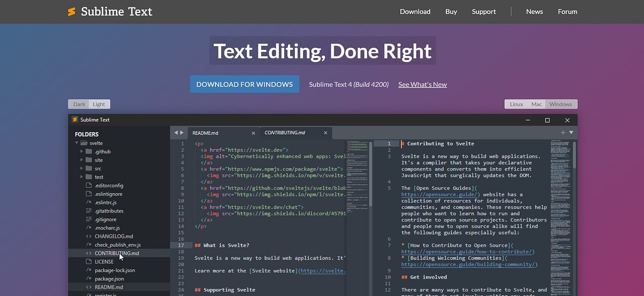Click the Sublime Text logo icon in header
The width and height of the screenshot is (644, 296).
point(71,11)
